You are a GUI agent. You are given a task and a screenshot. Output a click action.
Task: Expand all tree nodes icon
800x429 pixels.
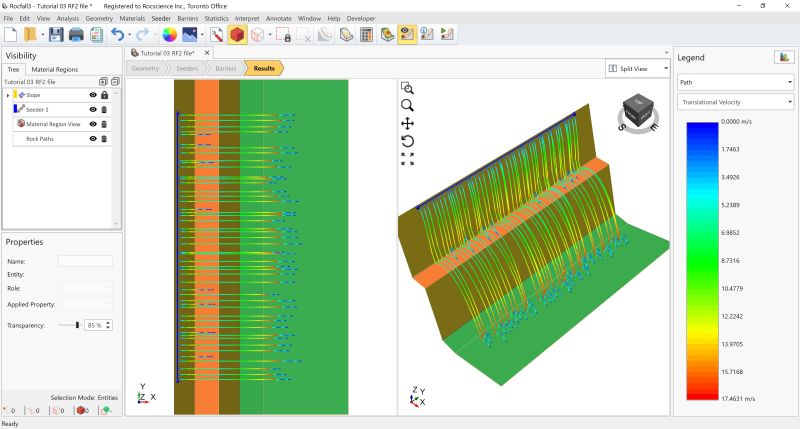click(103, 82)
